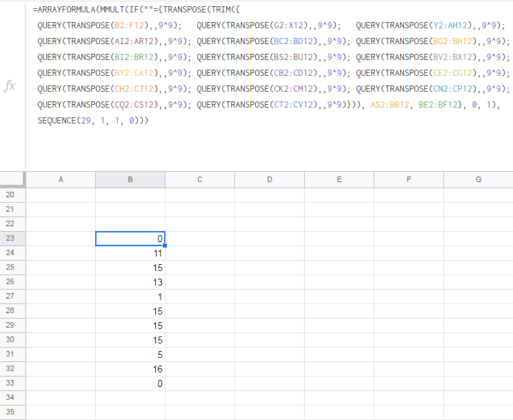513x420 pixels.
Task: Click the Y2:AH12 range in formula
Action: [450, 26]
